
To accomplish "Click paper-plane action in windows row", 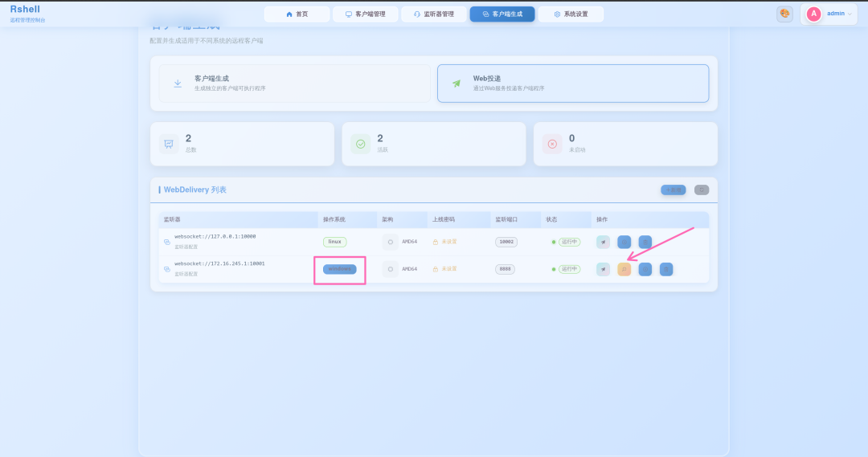I will [x=603, y=269].
